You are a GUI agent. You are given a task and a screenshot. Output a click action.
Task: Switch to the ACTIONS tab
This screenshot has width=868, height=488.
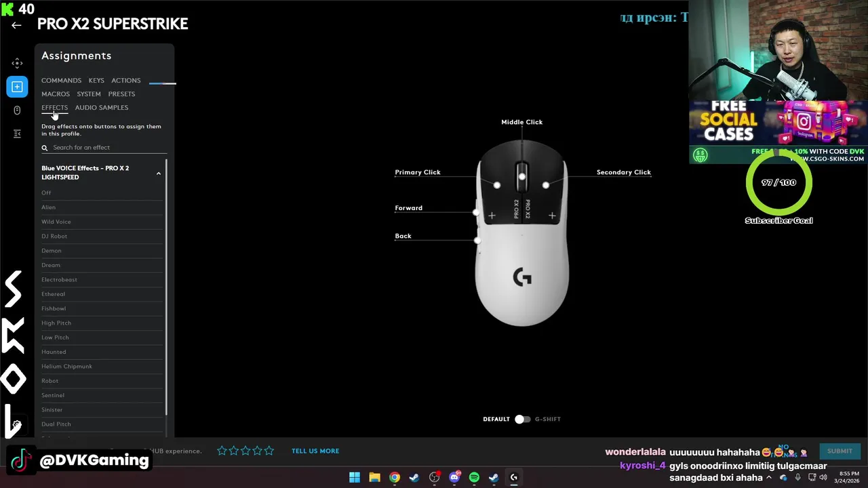126,81
